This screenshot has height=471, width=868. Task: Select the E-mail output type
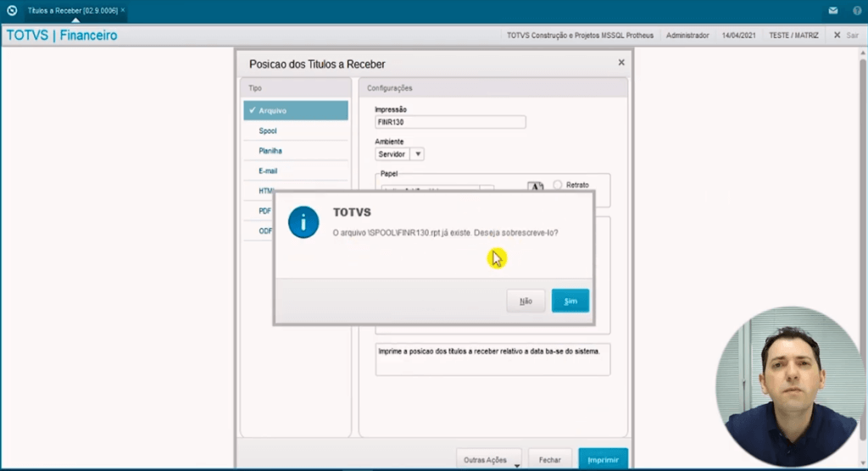pyautogui.click(x=296, y=171)
